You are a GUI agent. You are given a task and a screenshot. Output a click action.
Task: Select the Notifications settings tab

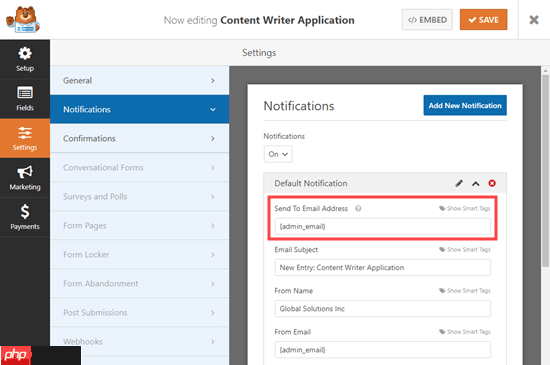pos(140,109)
